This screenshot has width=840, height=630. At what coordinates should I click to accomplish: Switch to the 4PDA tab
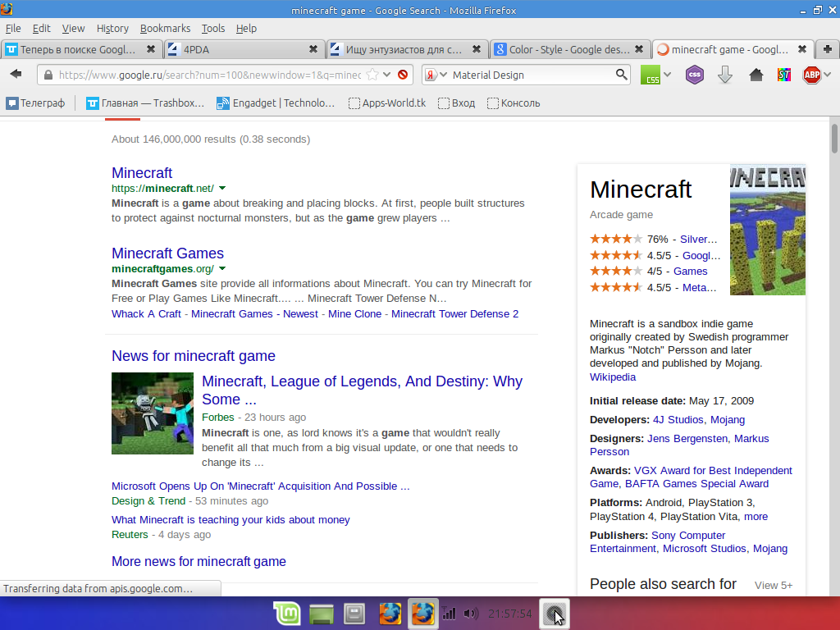click(x=244, y=49)
